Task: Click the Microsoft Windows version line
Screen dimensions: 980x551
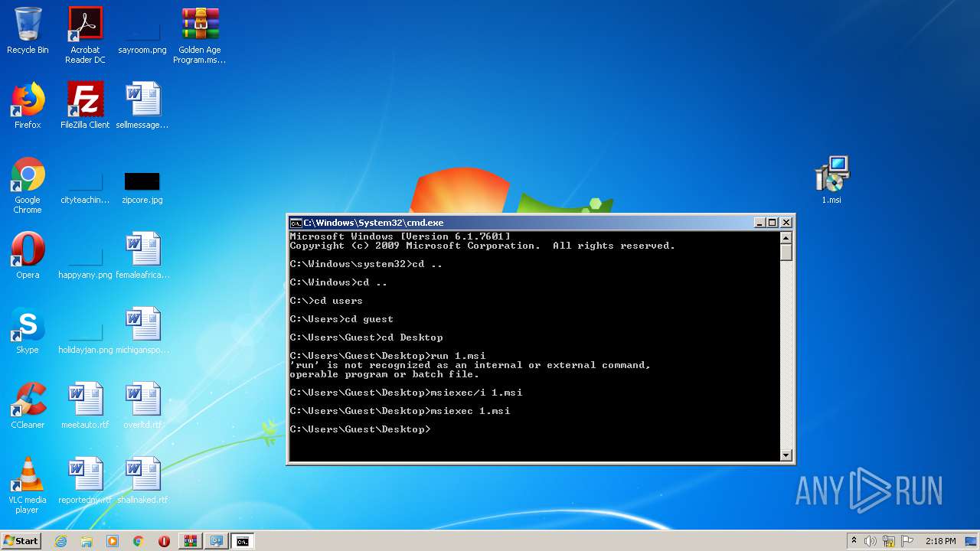Action: 400,236
